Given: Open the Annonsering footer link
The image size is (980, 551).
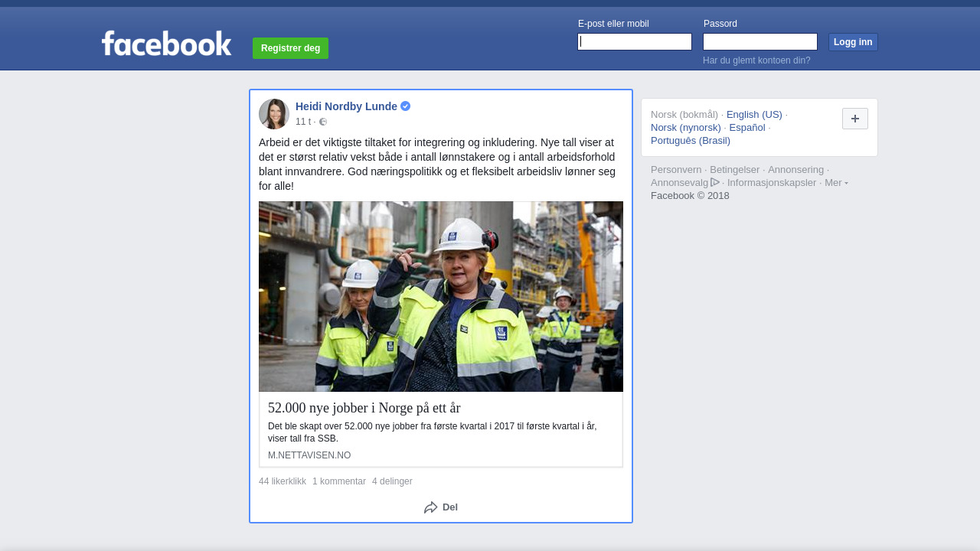Looking at the screenshot, I should point(796,170).
